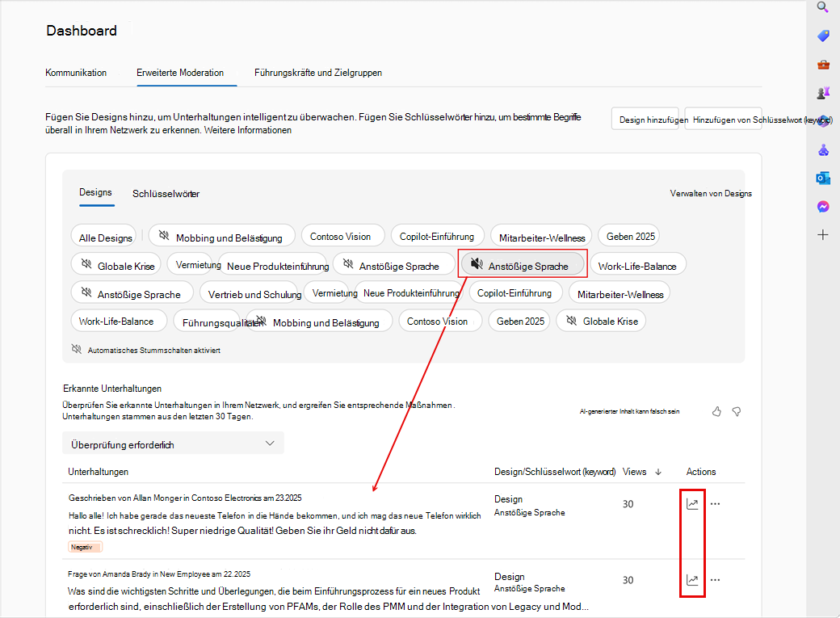Open search in the browser sidebar

point(823,7)
